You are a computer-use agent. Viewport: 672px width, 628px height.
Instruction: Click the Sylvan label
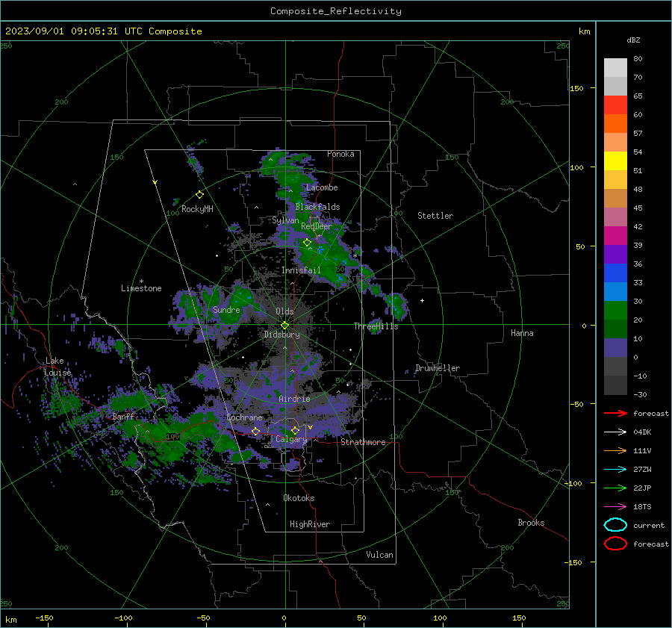coord(285,220)
